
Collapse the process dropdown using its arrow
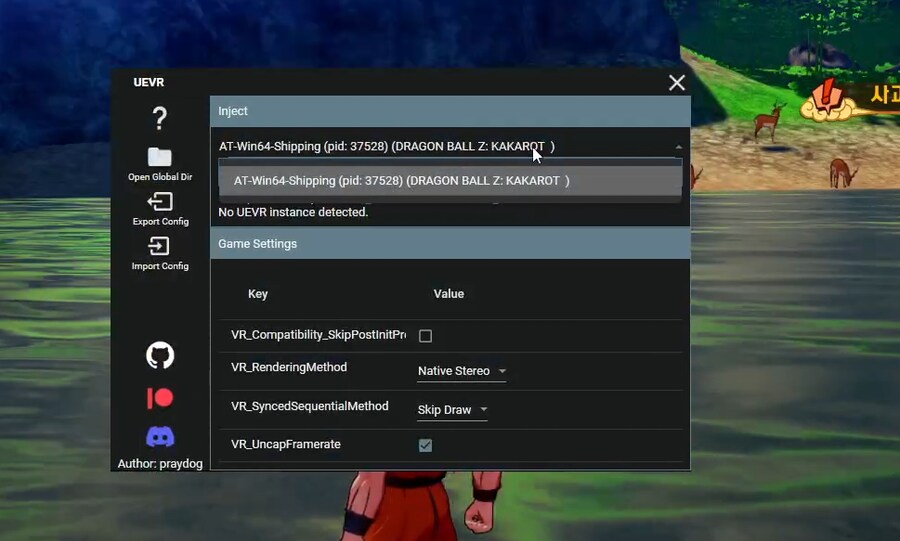678,147
